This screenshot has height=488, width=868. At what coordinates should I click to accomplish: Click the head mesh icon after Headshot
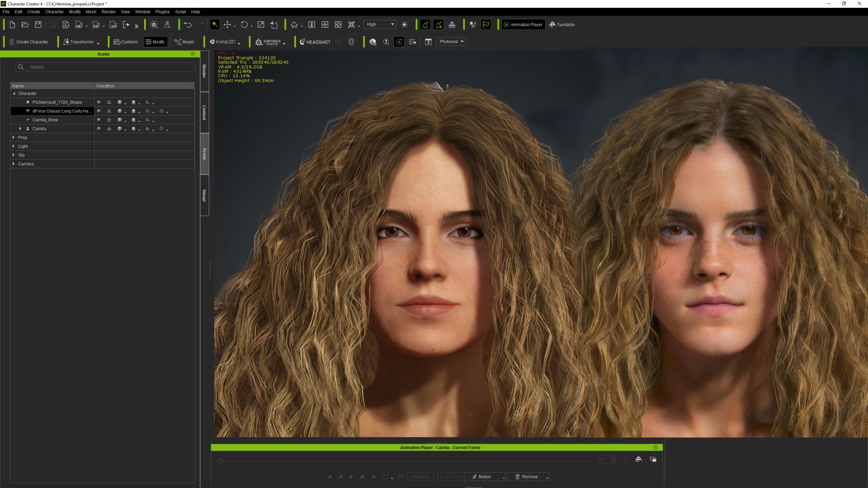pyautogui.click(x=351, y=42)
